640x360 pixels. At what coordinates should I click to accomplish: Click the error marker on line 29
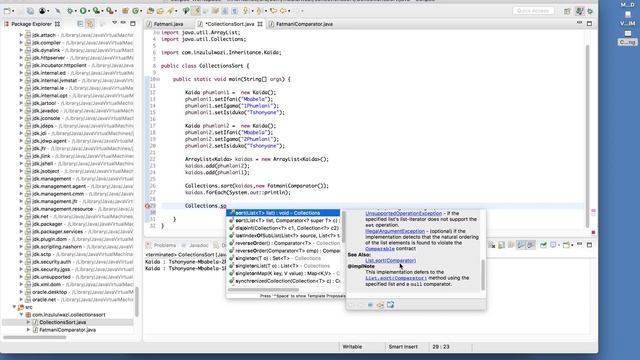pyautogui.click(x=148, y=206)
